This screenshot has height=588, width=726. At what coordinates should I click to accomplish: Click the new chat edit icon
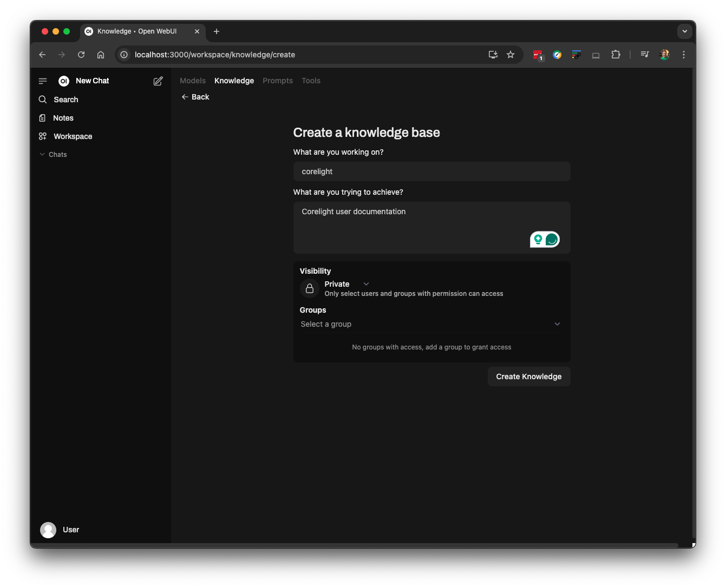point(158,81)
